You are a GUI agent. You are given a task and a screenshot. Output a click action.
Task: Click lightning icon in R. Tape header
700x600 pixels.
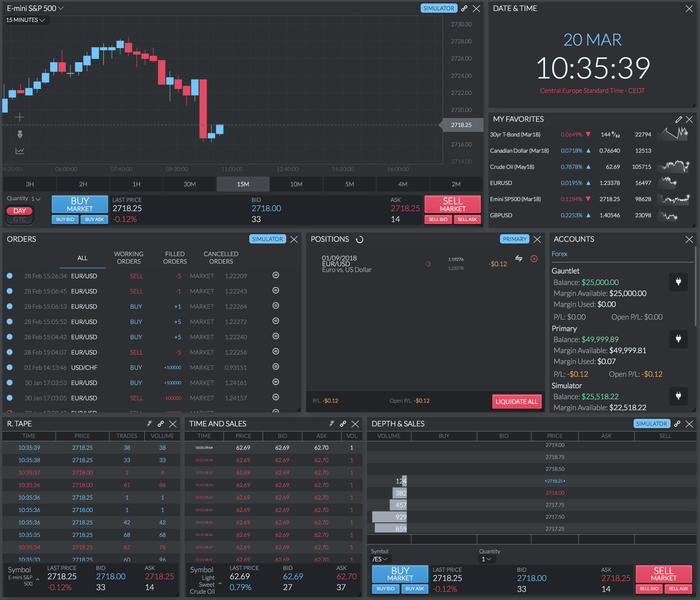click(x=149, y=424)
